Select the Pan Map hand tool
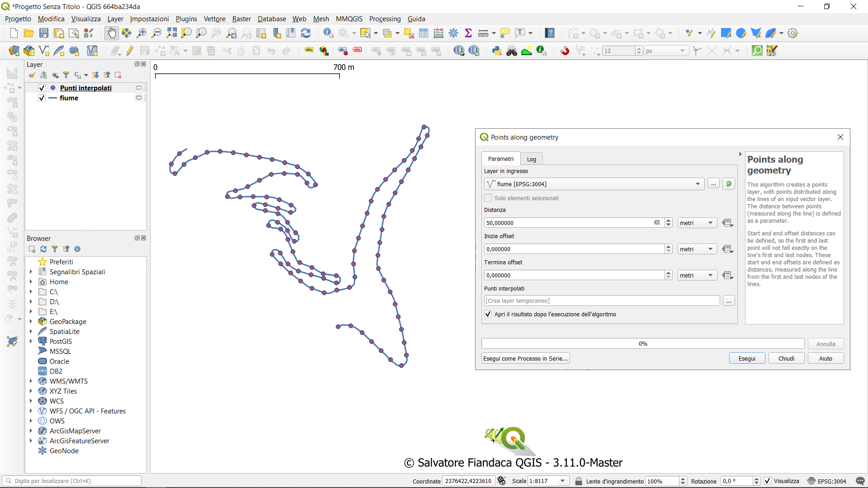The width and height of the screenshot is (868, 488). click(x=111, y=33)
